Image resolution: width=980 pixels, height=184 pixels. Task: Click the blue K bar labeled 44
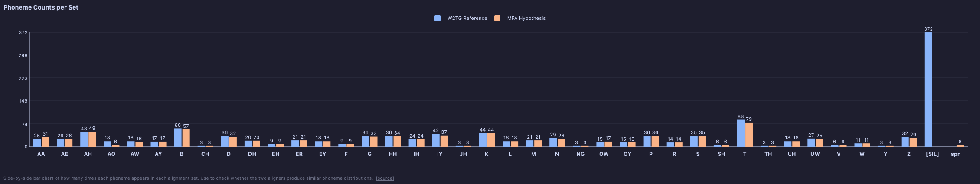tap(483, 140)
